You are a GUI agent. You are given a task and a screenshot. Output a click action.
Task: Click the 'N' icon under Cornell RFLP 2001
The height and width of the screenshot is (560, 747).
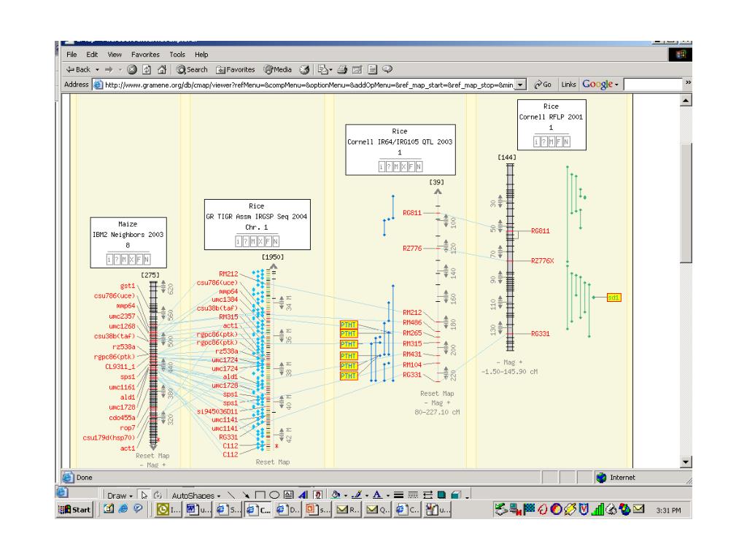click(566, 142)
